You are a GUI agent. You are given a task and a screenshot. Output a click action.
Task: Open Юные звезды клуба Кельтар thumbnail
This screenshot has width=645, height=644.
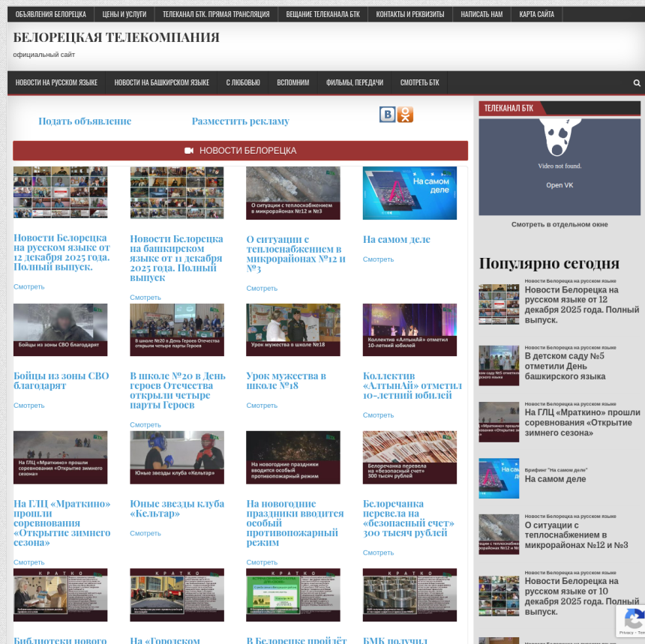pyautogui.click(x=177, y=457)
